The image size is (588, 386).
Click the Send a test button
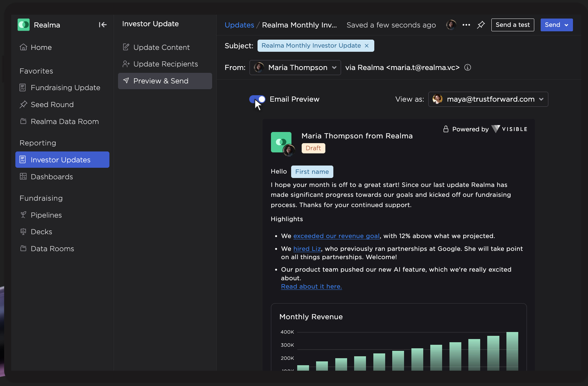(513, 25)
